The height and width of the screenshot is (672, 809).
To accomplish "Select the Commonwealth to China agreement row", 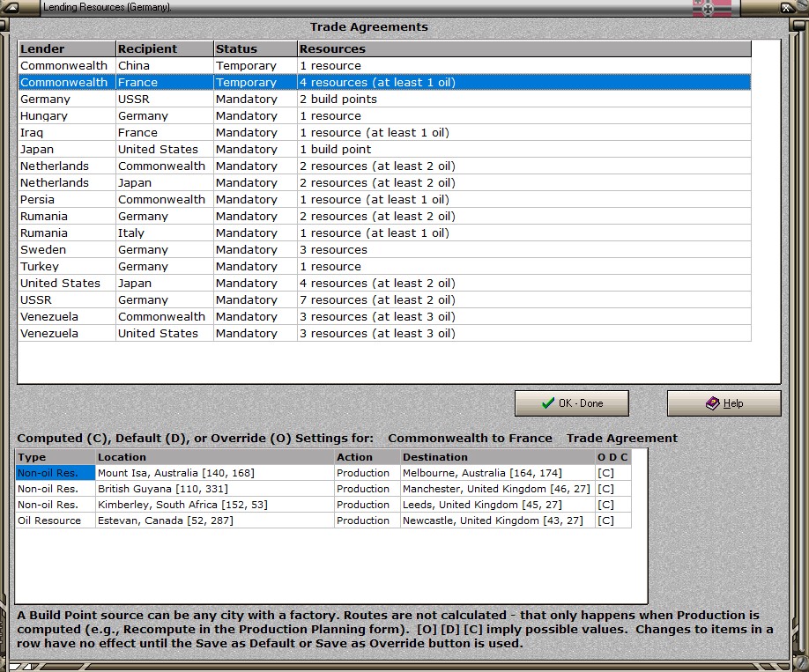I will pos(384,65).
